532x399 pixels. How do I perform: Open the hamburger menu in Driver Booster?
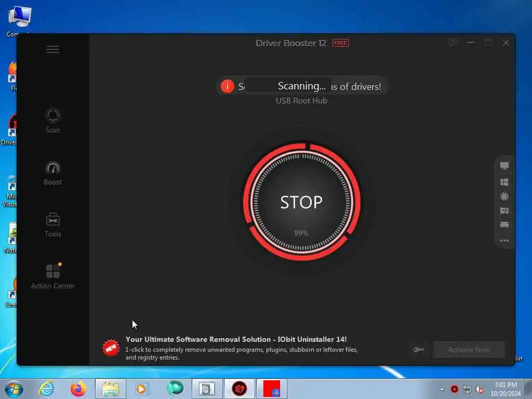53,49
